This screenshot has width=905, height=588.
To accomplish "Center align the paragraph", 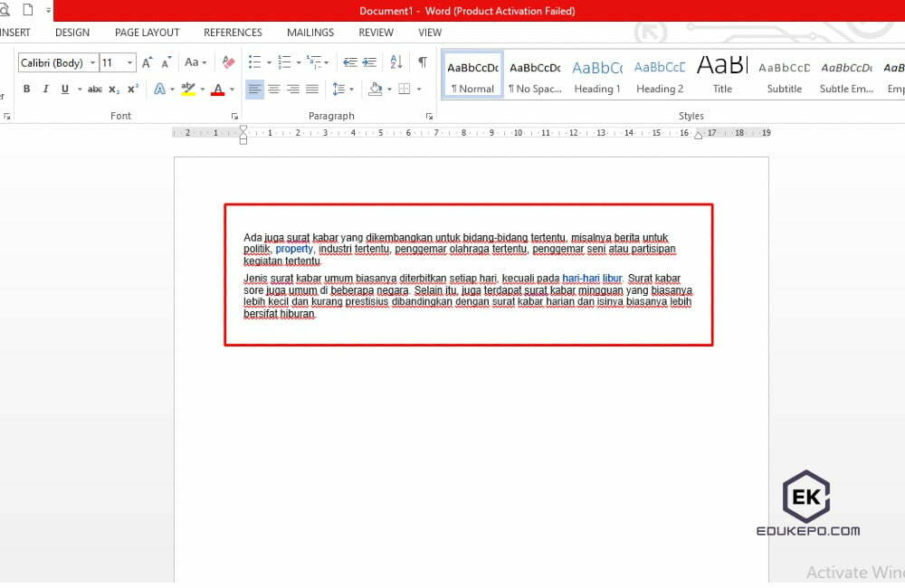I will [273, 90].
